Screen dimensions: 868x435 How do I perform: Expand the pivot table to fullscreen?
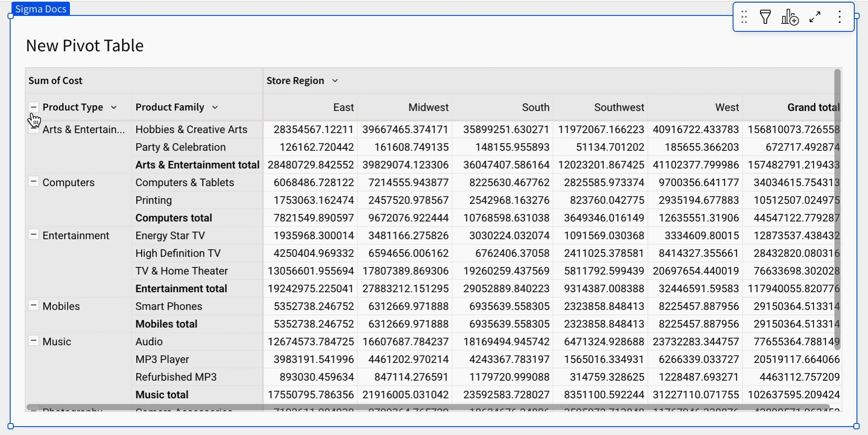tap(815, 17)
